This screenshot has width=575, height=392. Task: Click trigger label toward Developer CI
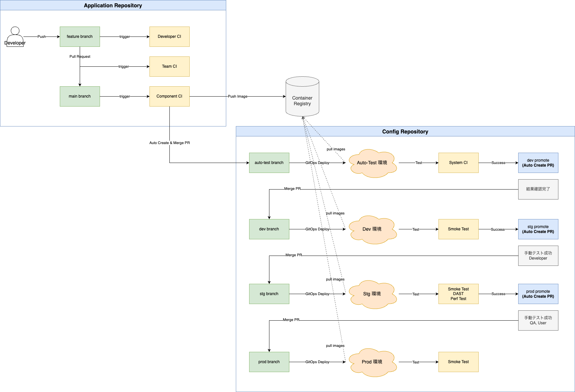(x=125, y=37)
